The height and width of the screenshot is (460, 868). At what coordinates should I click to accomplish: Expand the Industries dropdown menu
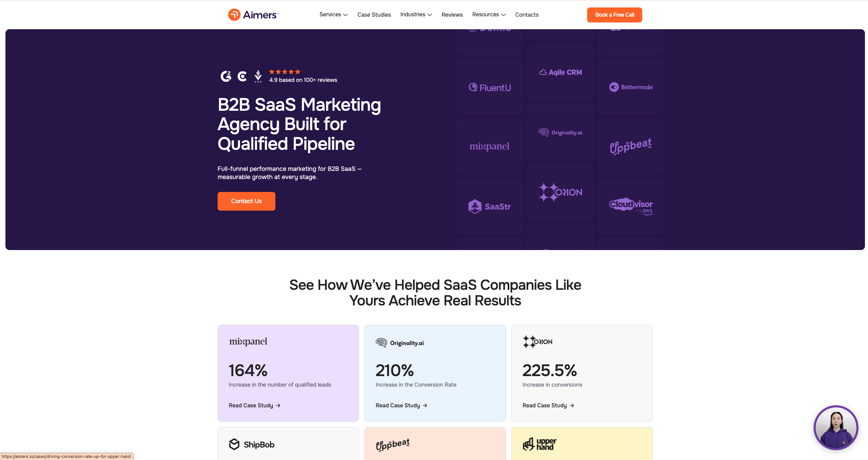(x=416, y=15)
